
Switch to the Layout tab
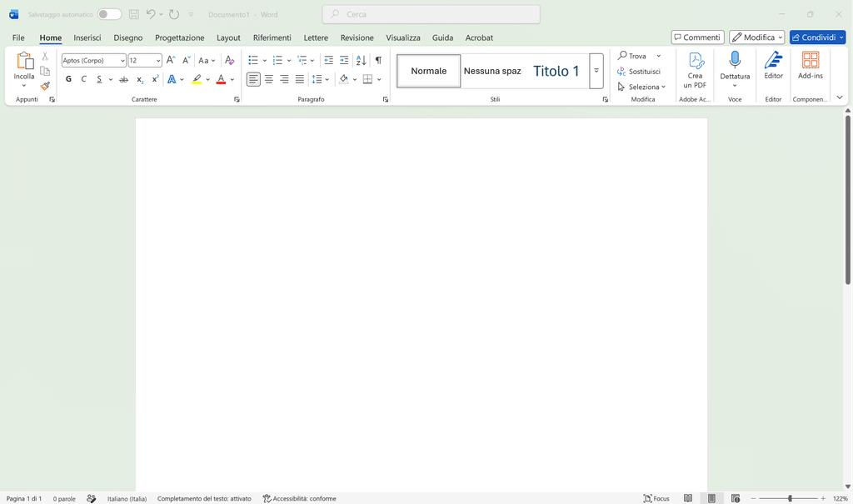[x=228, y=37]
